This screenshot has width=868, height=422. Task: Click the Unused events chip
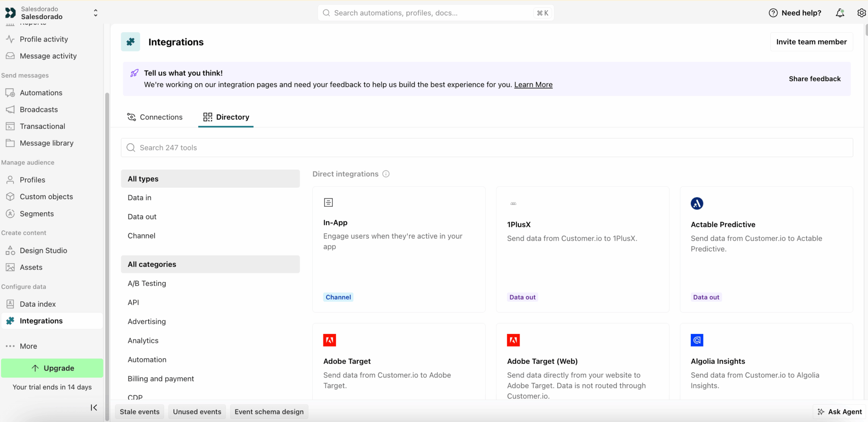click(x=197, y=412)
